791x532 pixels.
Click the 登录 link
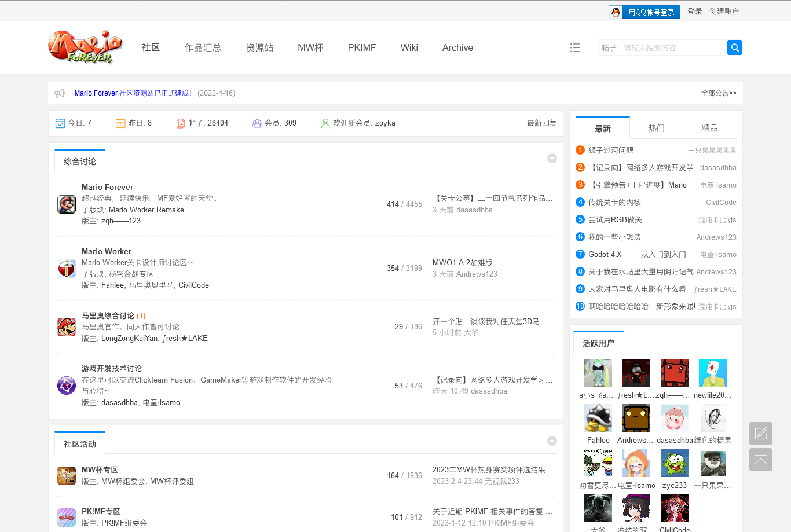695,12
